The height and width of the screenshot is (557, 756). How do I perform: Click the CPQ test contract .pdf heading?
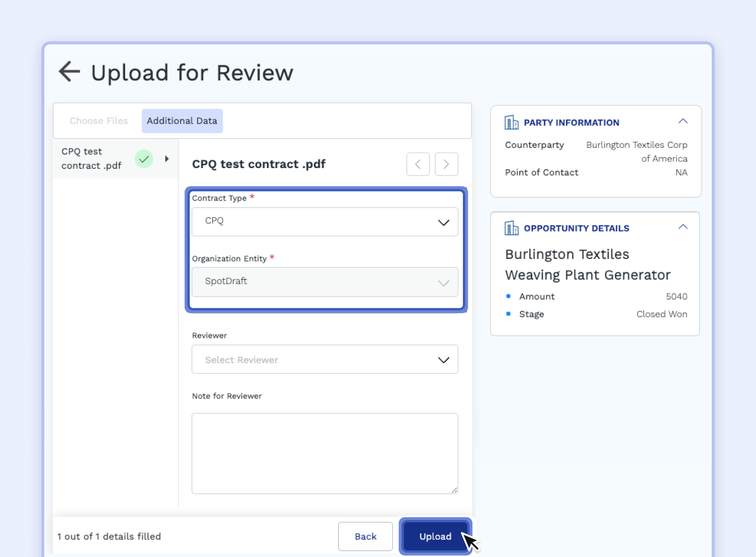point(259,164)
